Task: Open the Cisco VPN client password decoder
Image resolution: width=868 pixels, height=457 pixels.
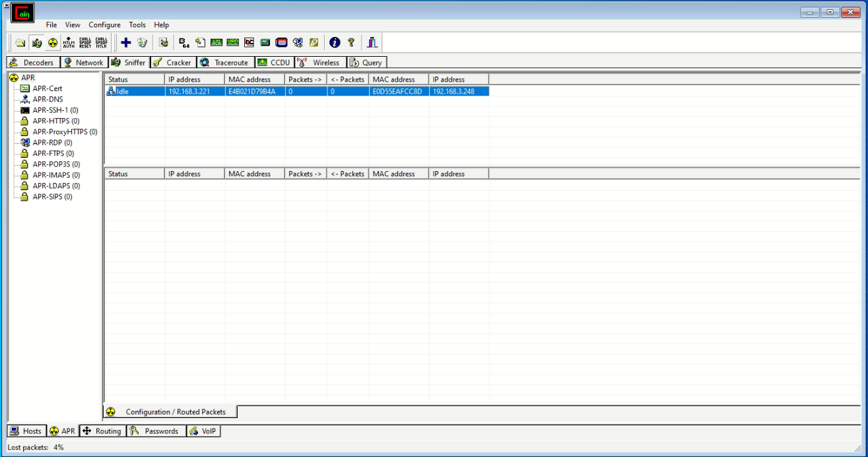Action: pyautogui.click(x=232, y=43)
